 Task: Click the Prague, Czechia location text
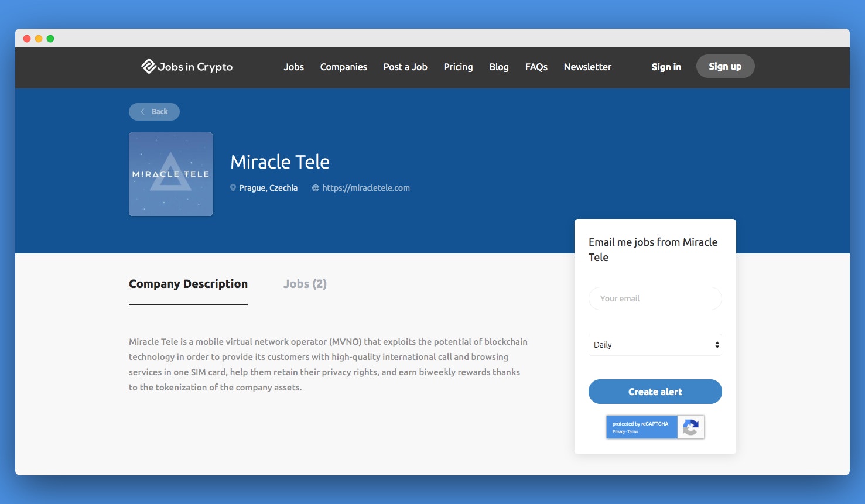pos(268,188)
